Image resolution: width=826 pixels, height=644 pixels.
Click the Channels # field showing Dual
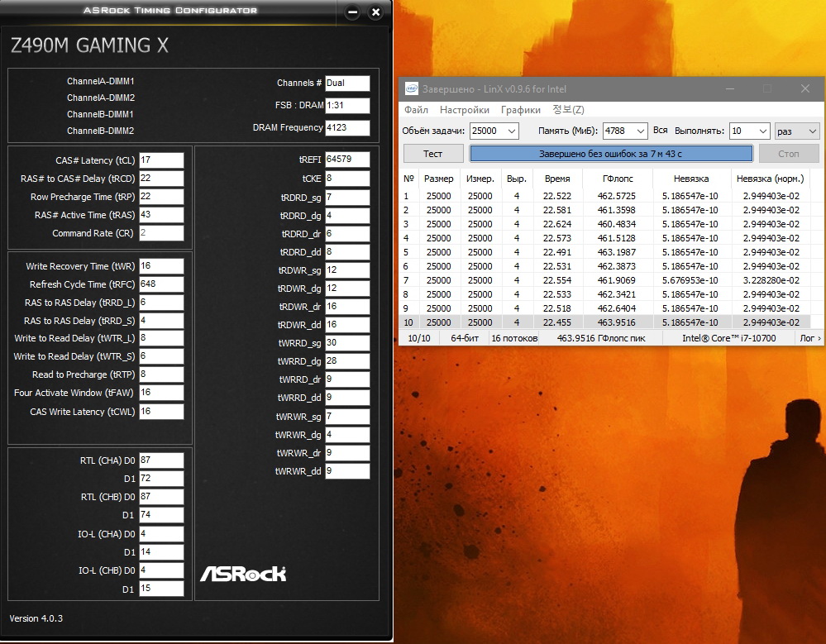click(x=347, y=83)
